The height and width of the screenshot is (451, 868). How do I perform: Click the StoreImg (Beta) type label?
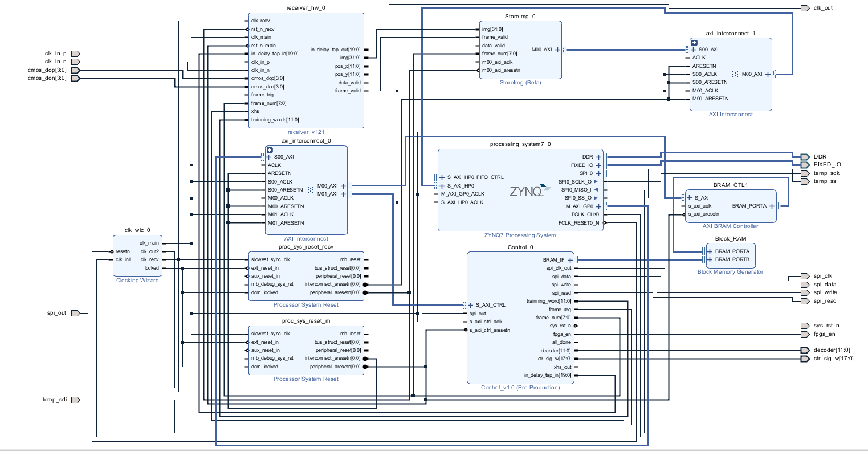[520, 83]
